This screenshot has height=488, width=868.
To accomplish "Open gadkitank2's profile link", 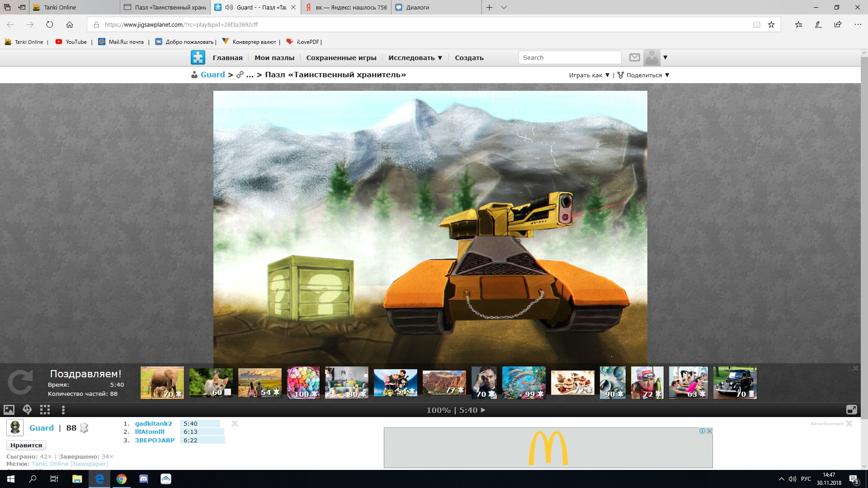I will click(153, 423).
